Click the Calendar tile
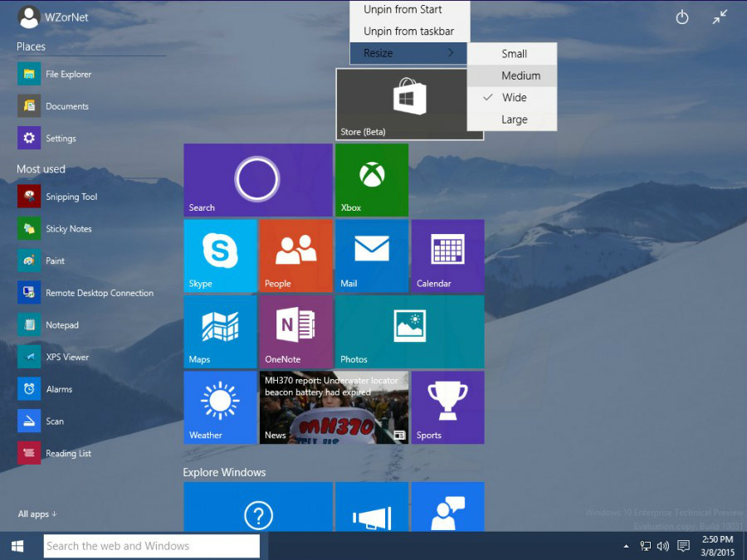 447,256
